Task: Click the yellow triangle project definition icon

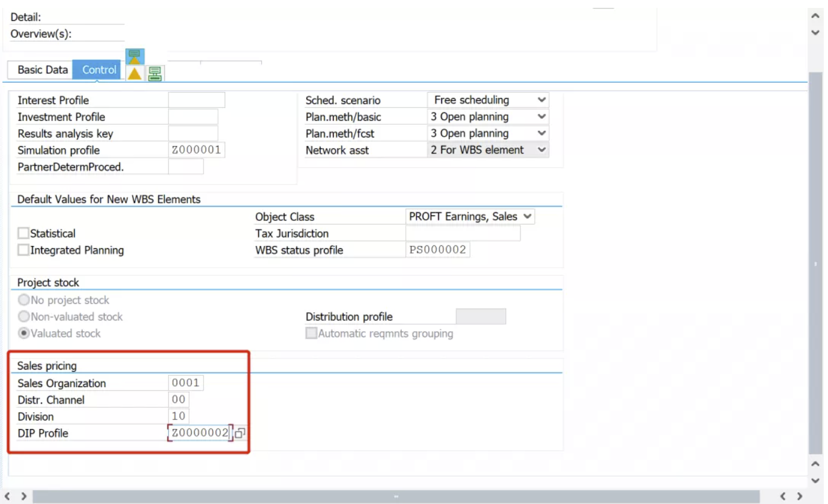Action: coord(135,74)
